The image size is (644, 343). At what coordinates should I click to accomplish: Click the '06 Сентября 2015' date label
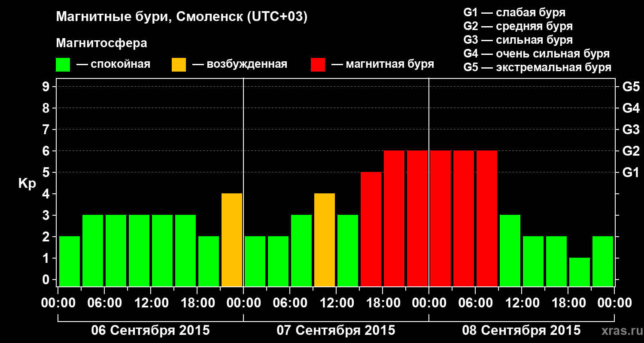(x=151, y=331)
